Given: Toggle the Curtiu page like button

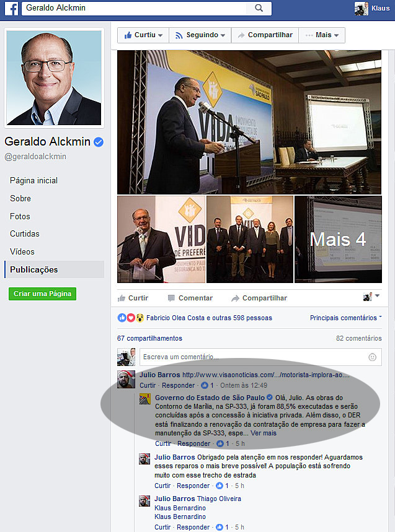Looking at the screenshot, I should pos(143,35).
